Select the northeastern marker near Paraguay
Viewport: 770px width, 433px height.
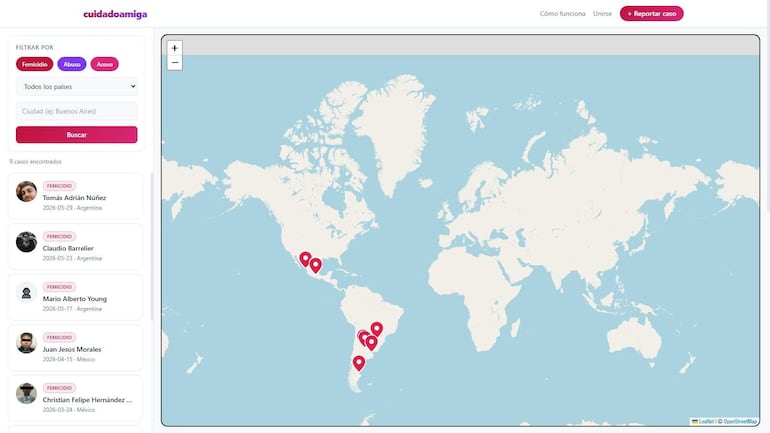tap(377, 329)
